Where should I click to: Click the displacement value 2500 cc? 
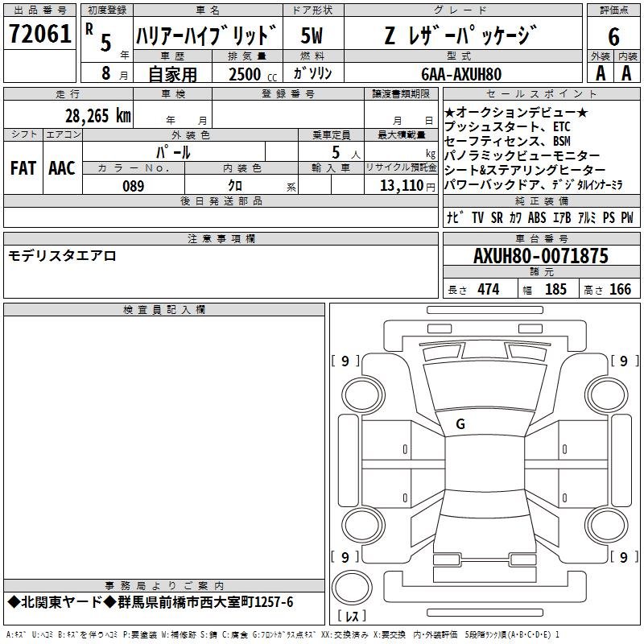[x=253, y=74]
